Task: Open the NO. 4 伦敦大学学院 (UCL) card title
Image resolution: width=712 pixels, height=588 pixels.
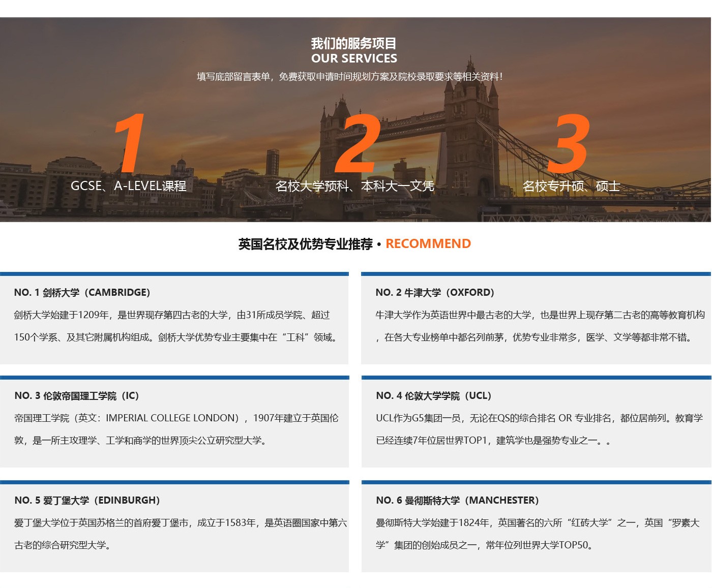Action: [434, 396]
